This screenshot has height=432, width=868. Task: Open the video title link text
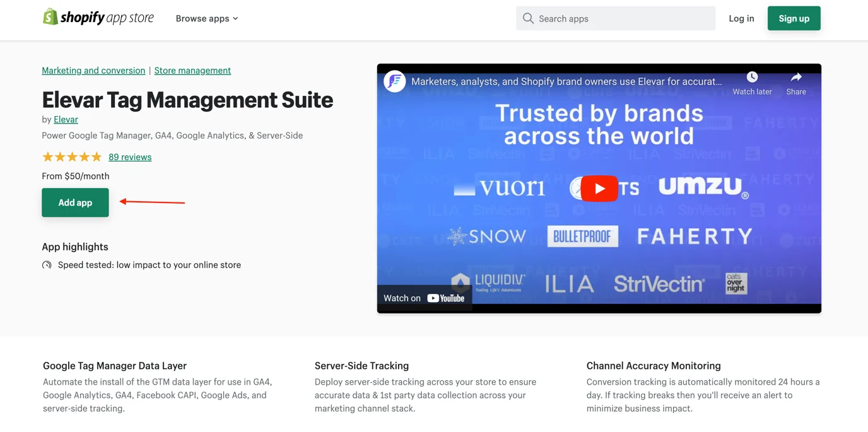pos(566,81)
